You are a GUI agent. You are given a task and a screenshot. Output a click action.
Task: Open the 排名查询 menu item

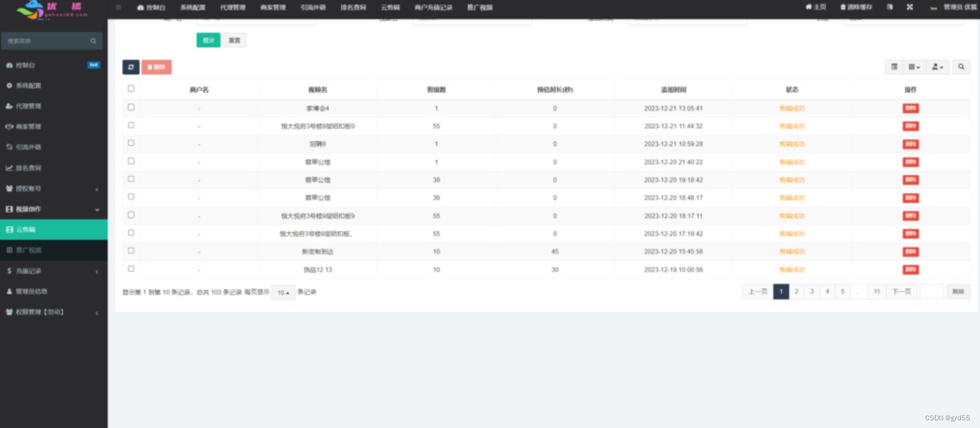353,7
